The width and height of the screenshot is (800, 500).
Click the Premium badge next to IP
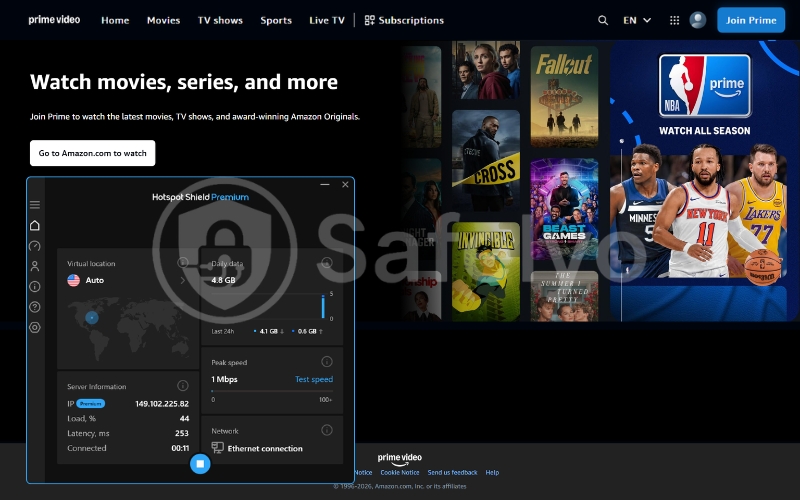click(x=90, y=404)
